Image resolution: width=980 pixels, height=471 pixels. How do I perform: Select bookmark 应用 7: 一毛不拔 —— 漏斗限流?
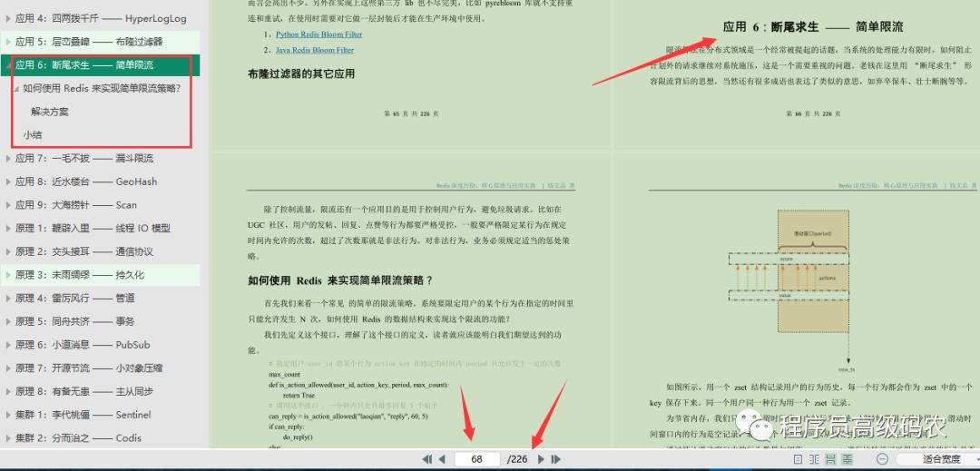[84, 159]
